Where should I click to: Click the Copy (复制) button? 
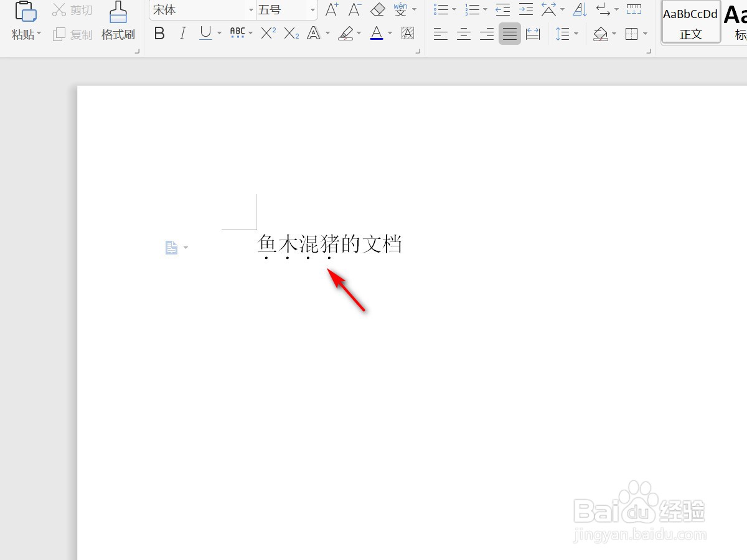pyautogui.click(x=72, y=34)
